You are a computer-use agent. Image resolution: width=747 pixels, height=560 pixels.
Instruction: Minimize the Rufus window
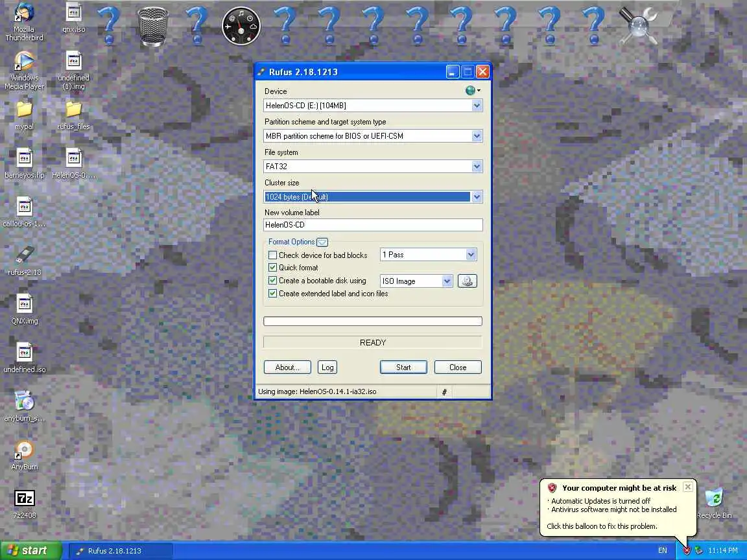pos(453,72)
